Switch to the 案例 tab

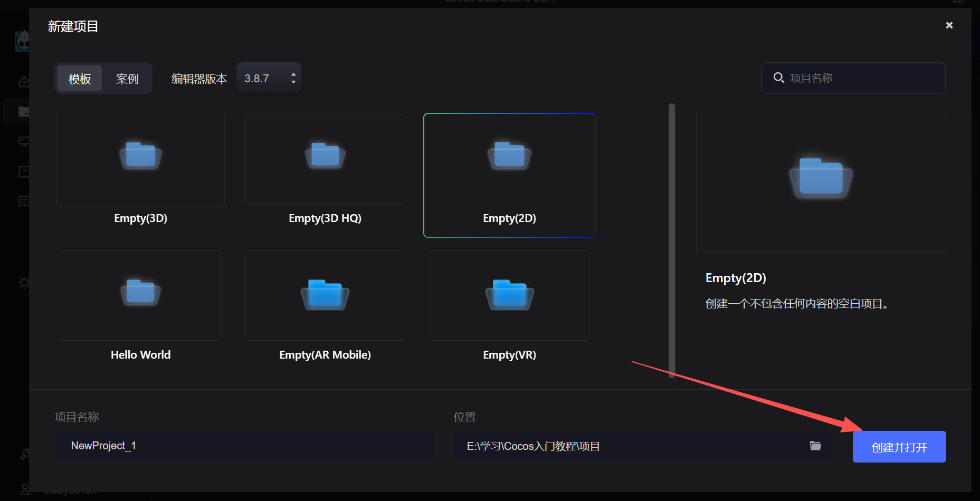click(127, 79)
